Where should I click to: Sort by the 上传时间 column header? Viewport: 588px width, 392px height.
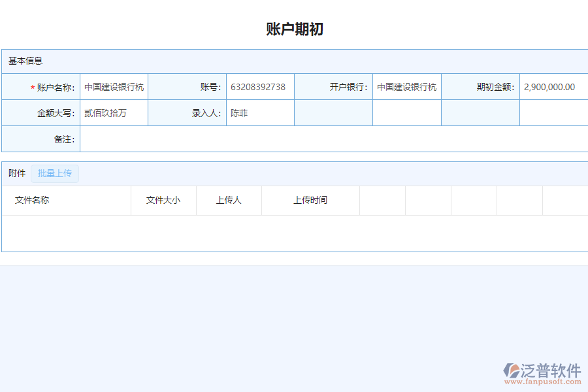[310, 201]
